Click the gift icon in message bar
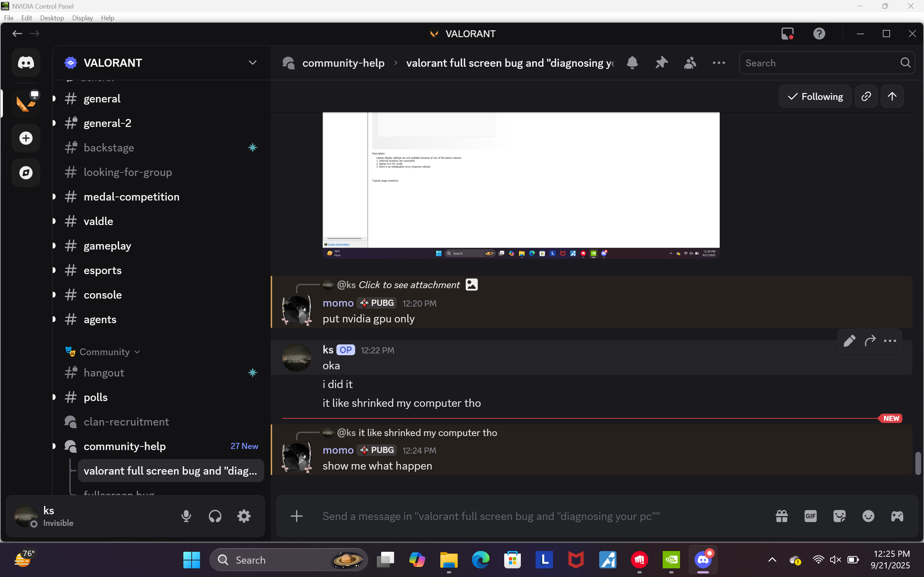This screenshot has height=577, width=924. tap(781, 516)
